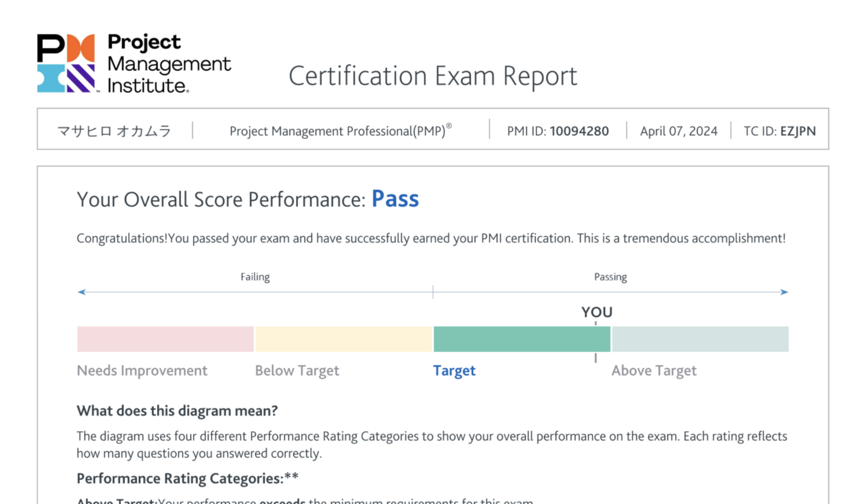Click the Passing label above the scale
This screenshot has height=504, width=863.
(x=610, y=277)
